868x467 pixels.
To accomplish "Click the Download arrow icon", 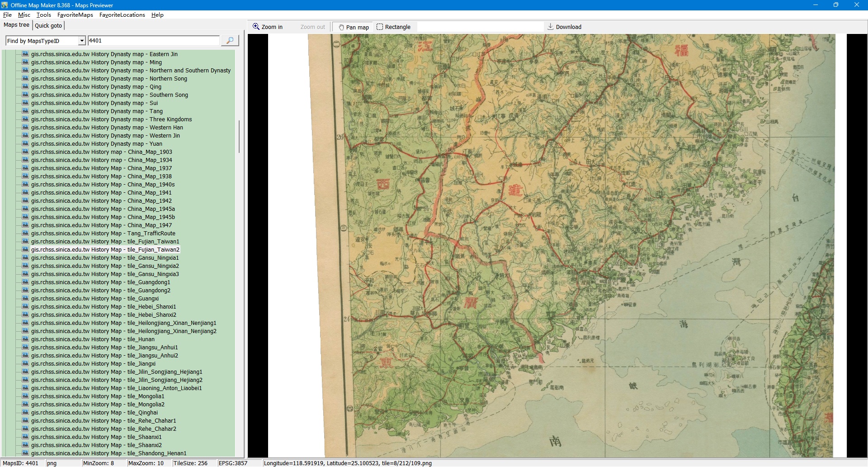I will pos(550,27).
